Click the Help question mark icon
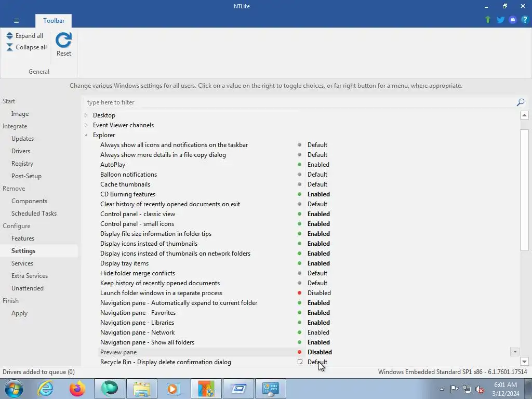 525,20
